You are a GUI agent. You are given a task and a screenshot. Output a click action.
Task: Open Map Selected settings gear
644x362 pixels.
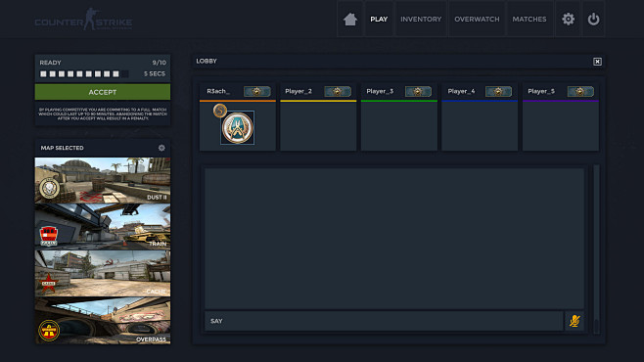click(161, 148)
